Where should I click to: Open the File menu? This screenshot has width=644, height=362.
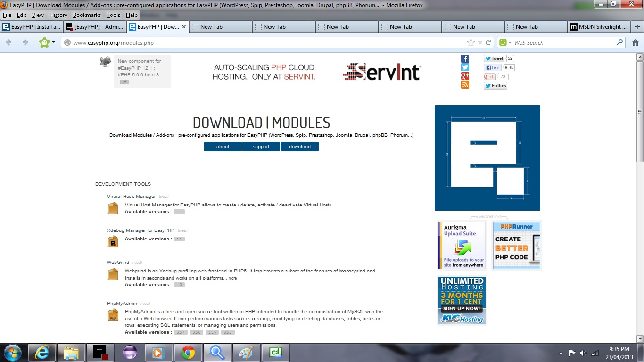7,15
